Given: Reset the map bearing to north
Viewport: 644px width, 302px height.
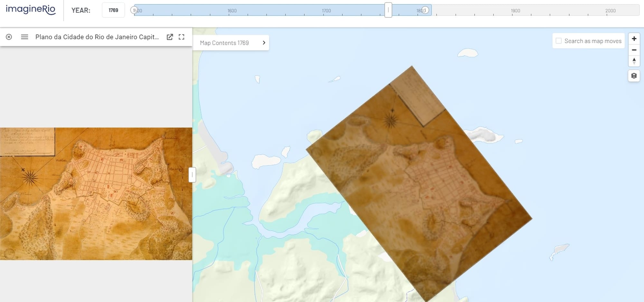Looking at the screenshot, I should click(x=634, y=61).
